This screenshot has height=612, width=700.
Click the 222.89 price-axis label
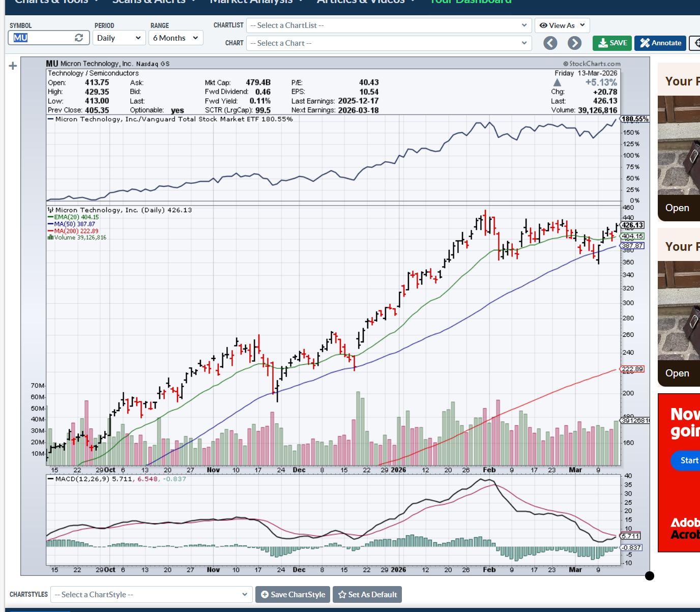(633, 369)
